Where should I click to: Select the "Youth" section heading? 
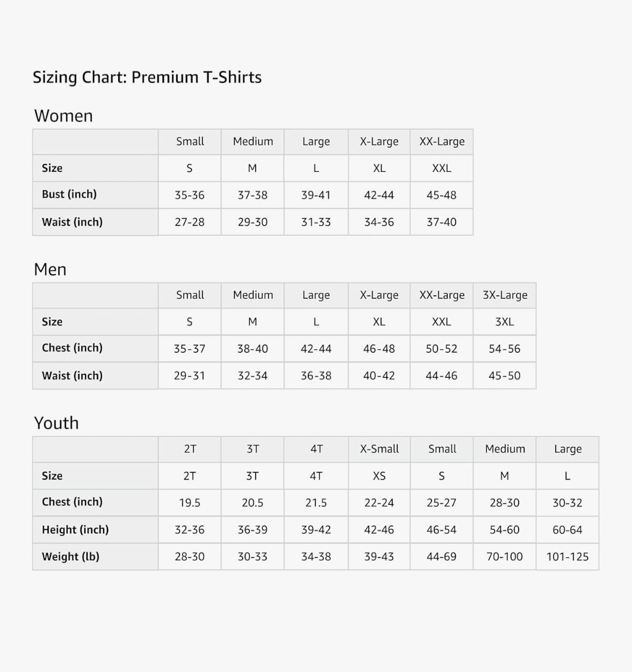tap(56, 423)
